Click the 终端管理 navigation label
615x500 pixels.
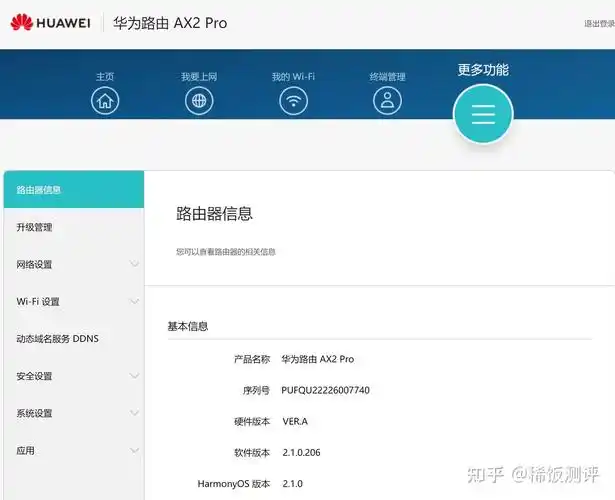pyautogui.click(x=387, y=76)
